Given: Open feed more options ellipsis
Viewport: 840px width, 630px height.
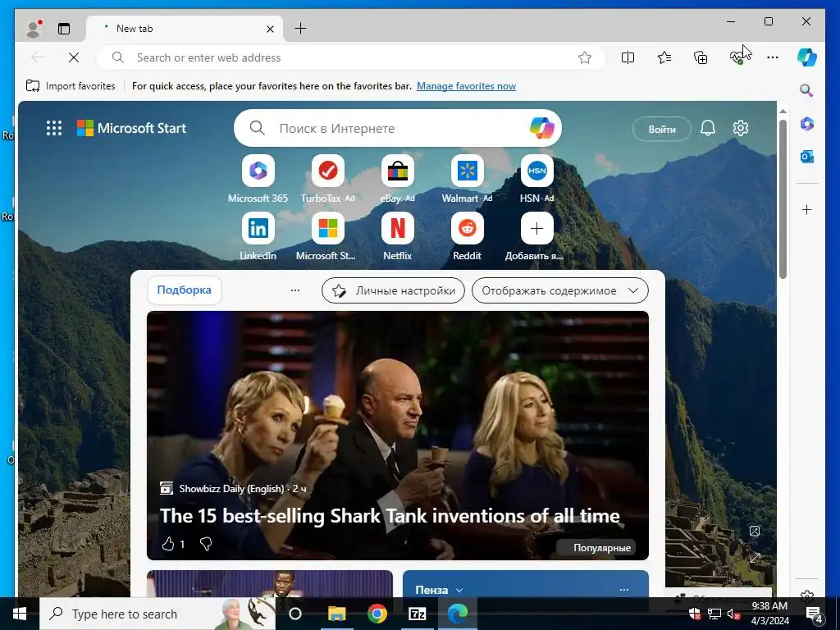Looking at the screenshot, I should [x=295, y=290].
